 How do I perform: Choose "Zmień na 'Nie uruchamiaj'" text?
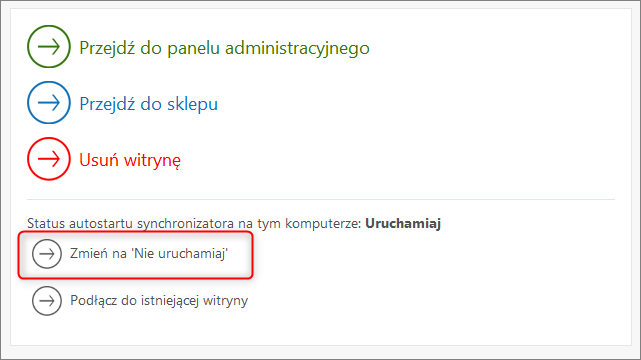149,253
